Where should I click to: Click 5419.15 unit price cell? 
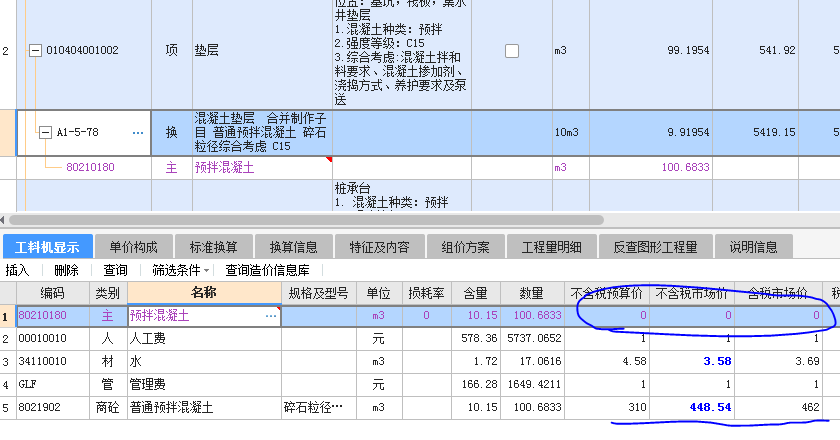[755, 132]
